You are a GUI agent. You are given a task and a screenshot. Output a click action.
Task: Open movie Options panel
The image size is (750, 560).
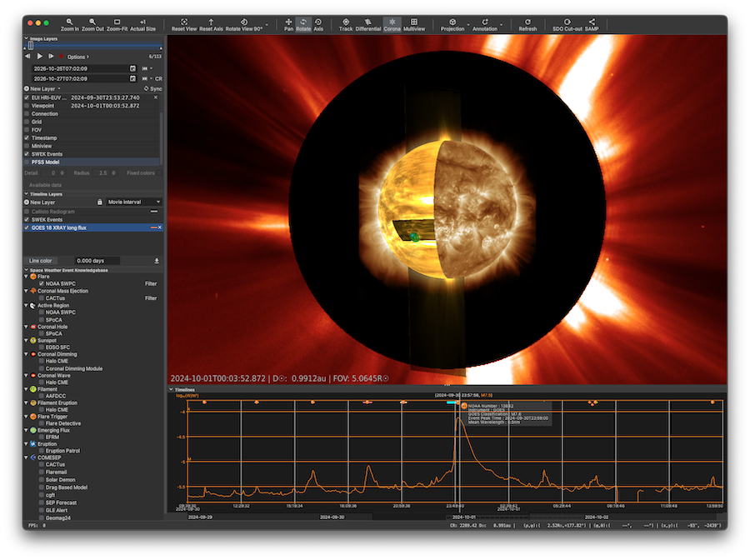pyautogui.click(x=77, y=57)
